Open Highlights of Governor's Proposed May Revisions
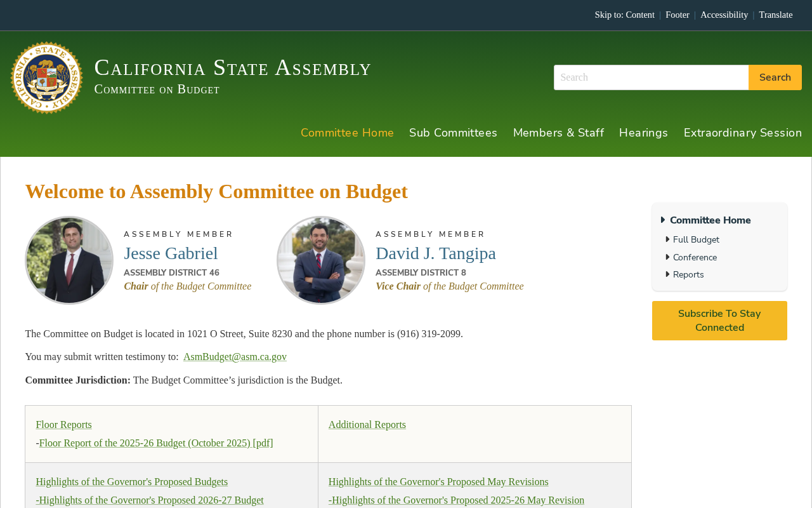The width and height of the screenshot is (812, 508). pos(438,482)
